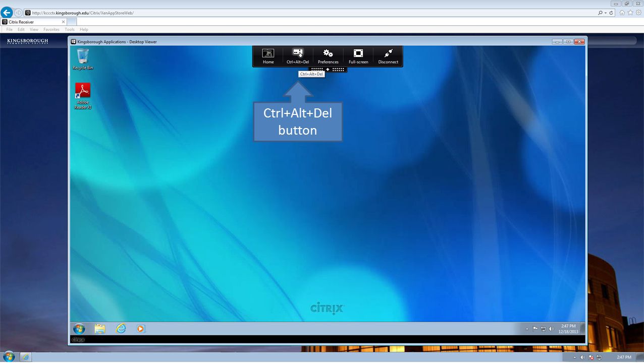Viewport: 644px width, 363px height.
Task: Click volume icon in remote tray
Action: 551,329
